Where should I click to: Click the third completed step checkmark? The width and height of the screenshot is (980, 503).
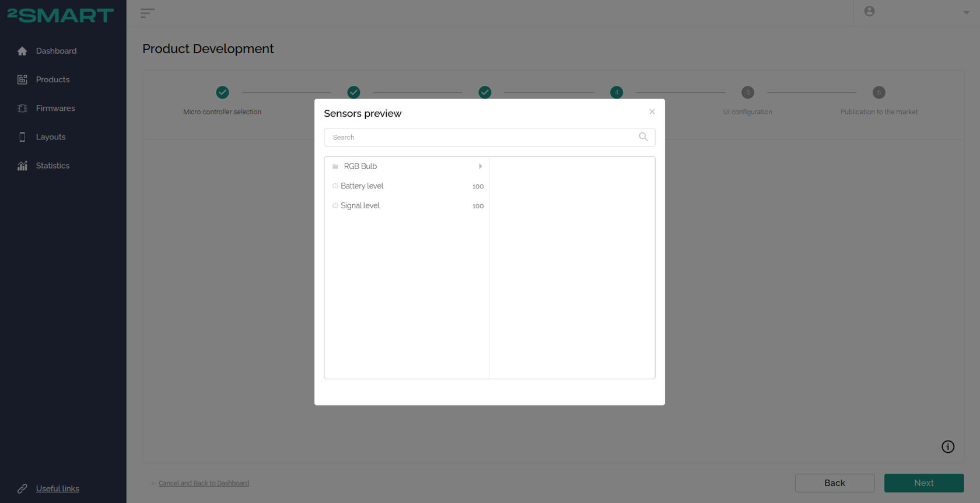(485, 92)
